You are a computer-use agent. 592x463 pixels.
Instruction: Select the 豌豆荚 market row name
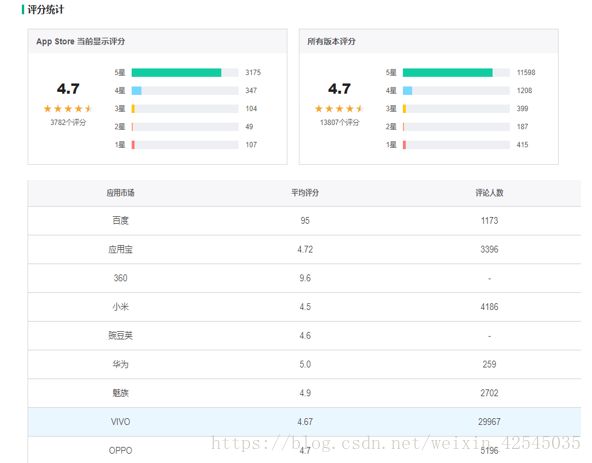point(120,335)
